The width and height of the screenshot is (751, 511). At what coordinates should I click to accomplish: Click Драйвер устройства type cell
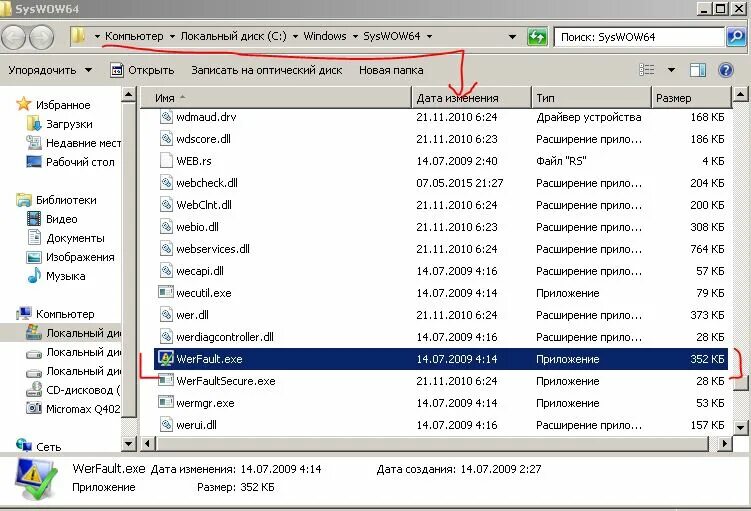(x=589, y=117)
